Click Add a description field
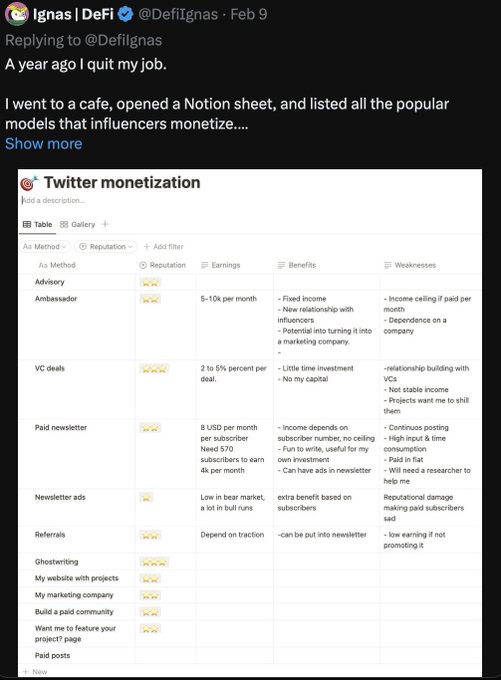This screenshot has height=680, width=501. coord(53,200)
